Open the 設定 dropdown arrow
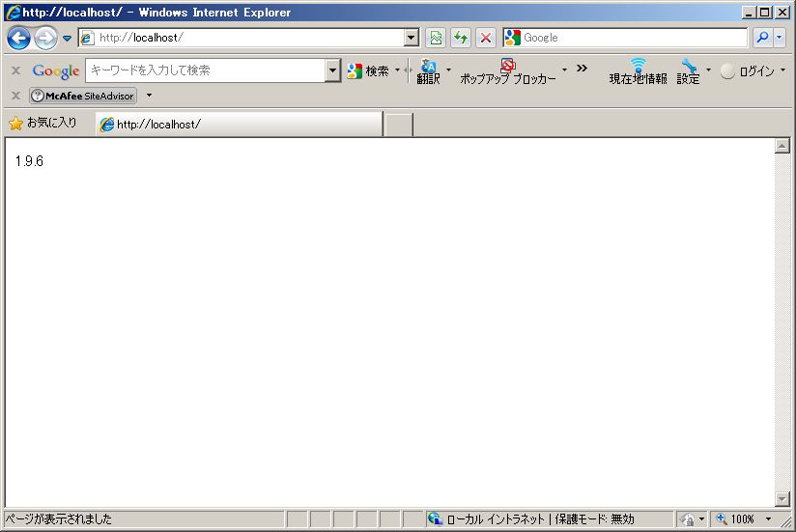 pos(709,70)
